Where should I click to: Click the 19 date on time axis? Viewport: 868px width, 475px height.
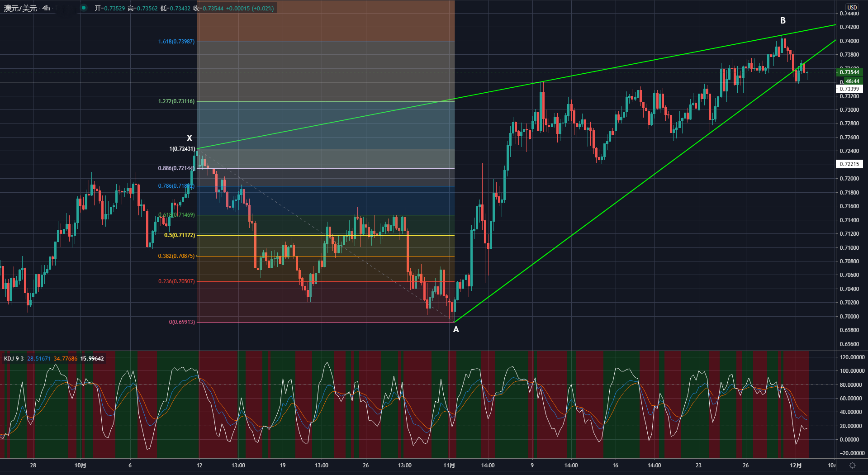pyautogui.click(x=283, y=465)
